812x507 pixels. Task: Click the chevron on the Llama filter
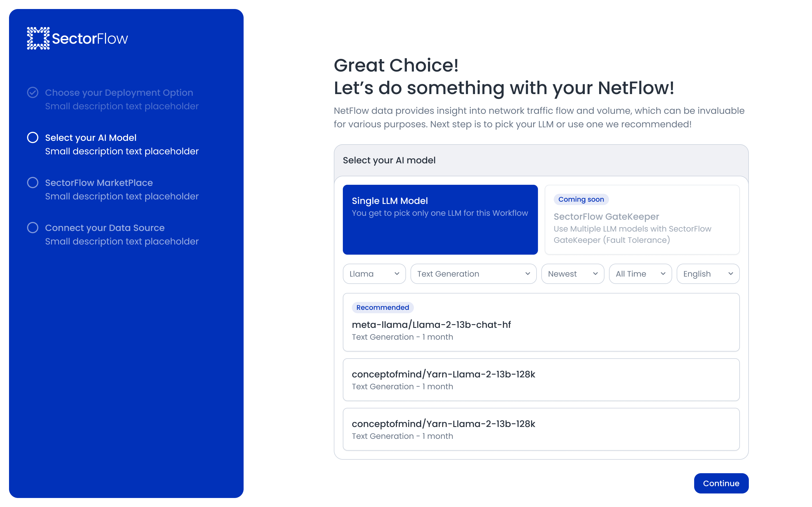pyautogui.click(x=397, y=273)
